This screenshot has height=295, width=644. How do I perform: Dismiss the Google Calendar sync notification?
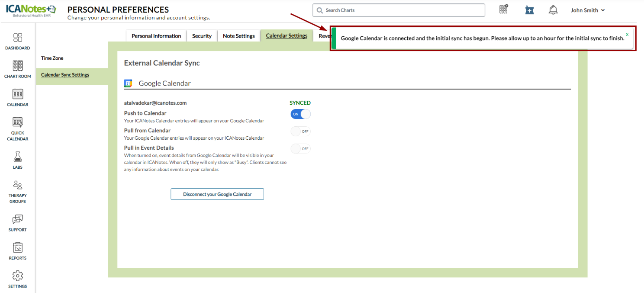coord(627,34)
